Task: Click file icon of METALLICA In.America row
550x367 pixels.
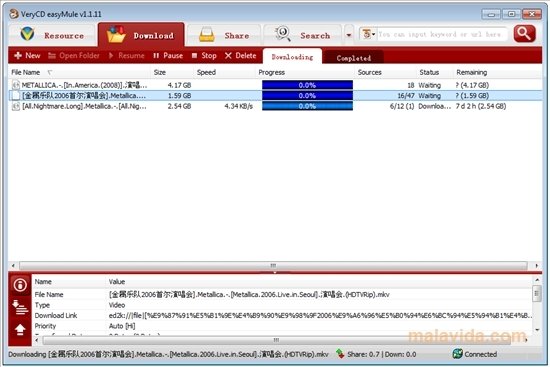Action: pyautogui.click(x=16, y=85)
